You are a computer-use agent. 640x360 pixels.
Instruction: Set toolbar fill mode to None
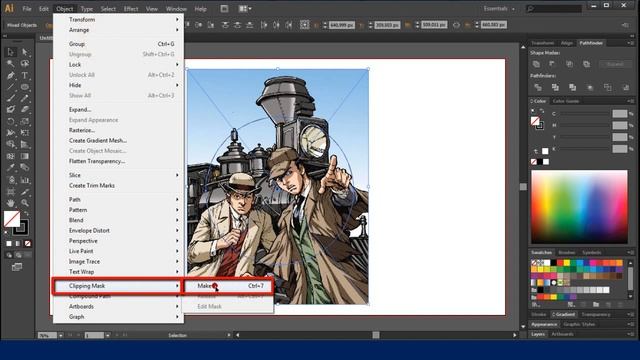tap(27, 244)
